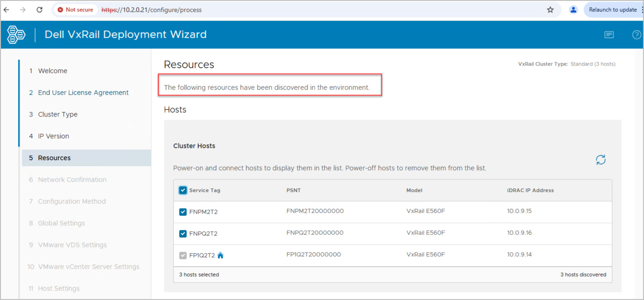Uncheck host FNPM2T2 checkbox
This screenshot has width=644, height=300.
(183, 212)
